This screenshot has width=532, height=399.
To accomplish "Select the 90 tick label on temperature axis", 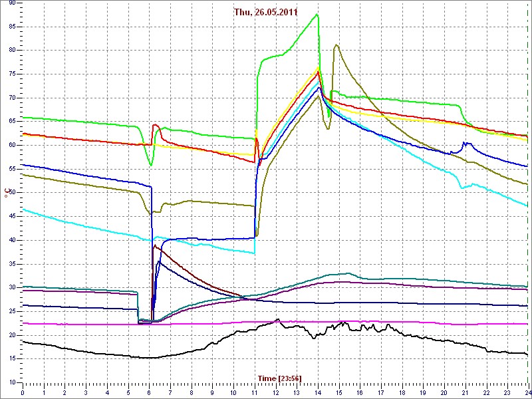I will (12, 3).
